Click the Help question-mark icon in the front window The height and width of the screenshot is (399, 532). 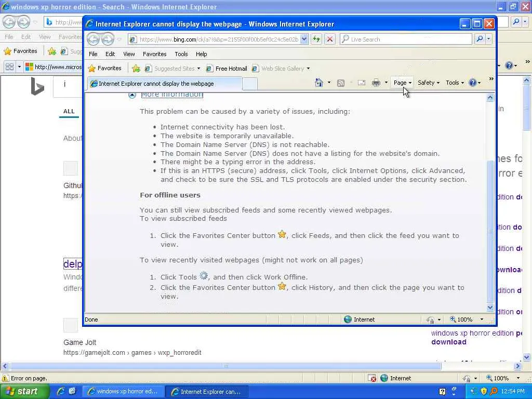click(472, 83)
